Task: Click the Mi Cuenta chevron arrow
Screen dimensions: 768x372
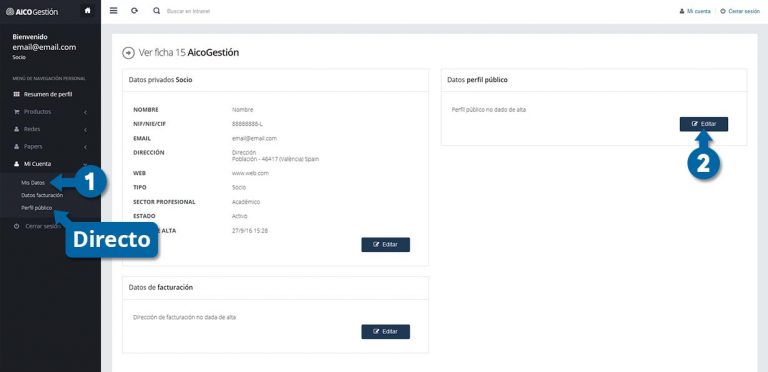Action: click(85, 164)
